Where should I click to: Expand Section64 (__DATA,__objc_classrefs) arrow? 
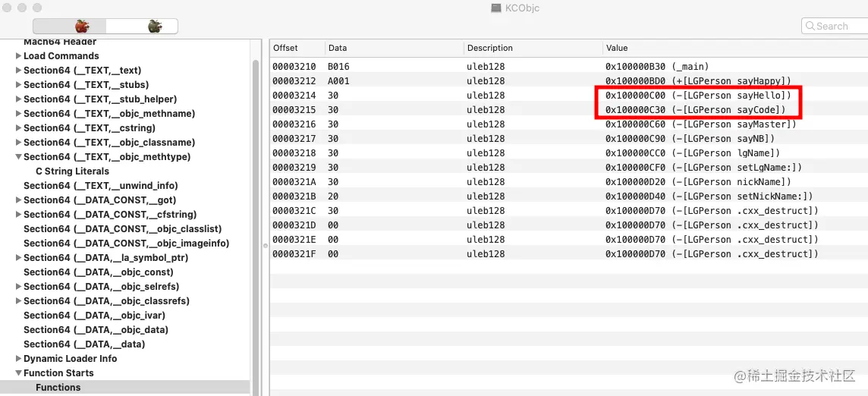(x=18, y=300)
